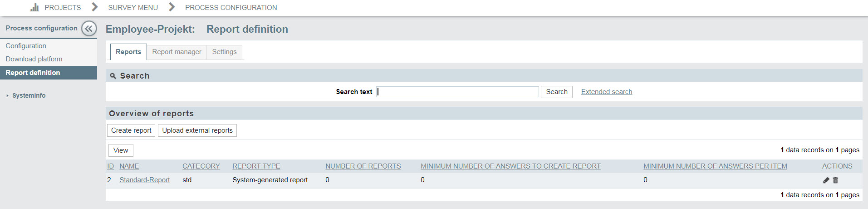This screenshot has width=868, height=209.
Task: Click the 'System-generated report' cell
Action: (270, 180)
